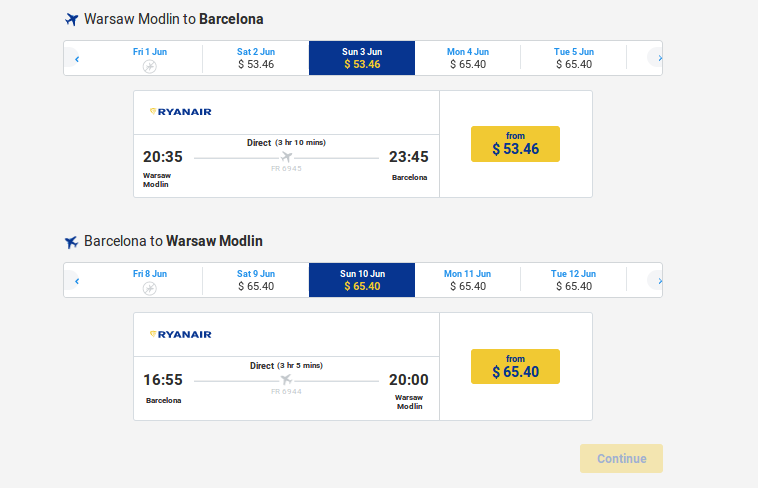Screen dimensions: 758x488
Task: Click the returning plane icon beside Barcelona to Warsaw Modlin
Action: point(72,242)
